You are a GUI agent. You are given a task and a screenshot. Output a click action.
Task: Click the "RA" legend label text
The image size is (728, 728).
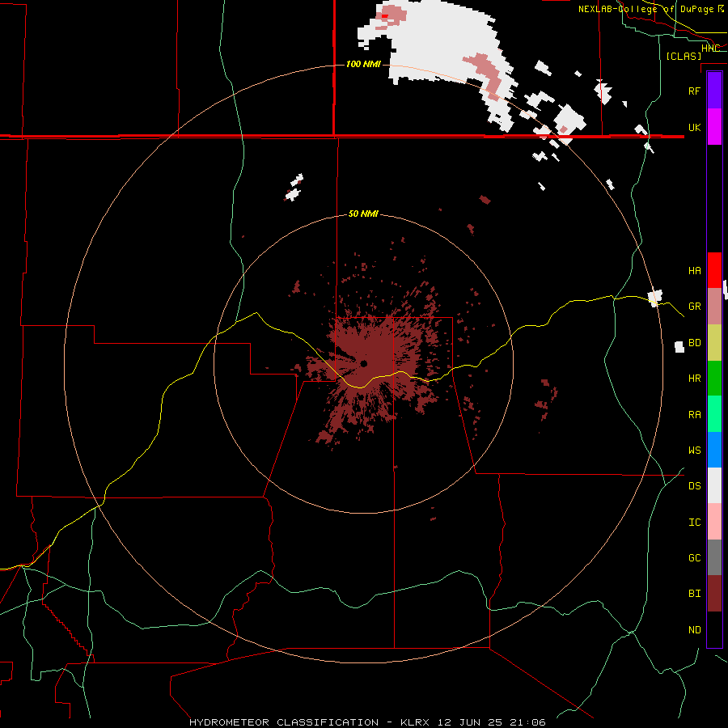coord(694,415)
